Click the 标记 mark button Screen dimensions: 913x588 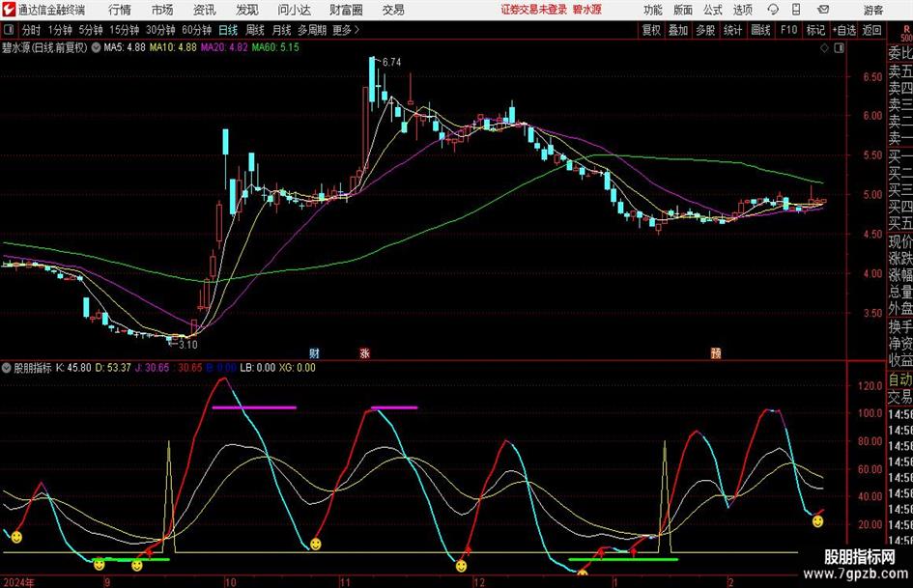pyautogui.click(x=815, y=30)
